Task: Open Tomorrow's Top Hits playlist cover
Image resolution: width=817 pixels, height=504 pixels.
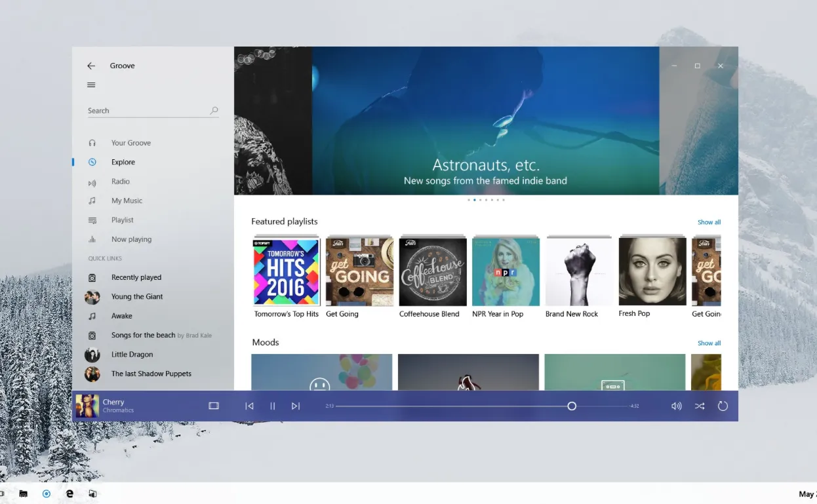Action: click(x=287, y=271)
